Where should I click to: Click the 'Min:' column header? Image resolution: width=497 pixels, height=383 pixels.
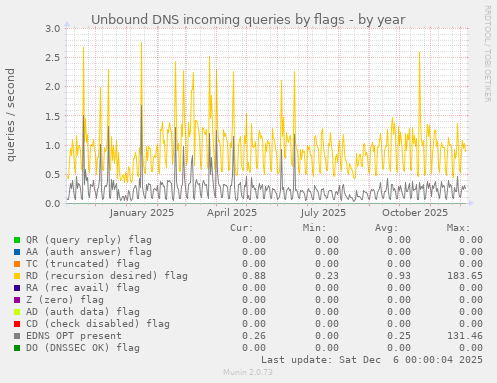[x=314, y=228]
